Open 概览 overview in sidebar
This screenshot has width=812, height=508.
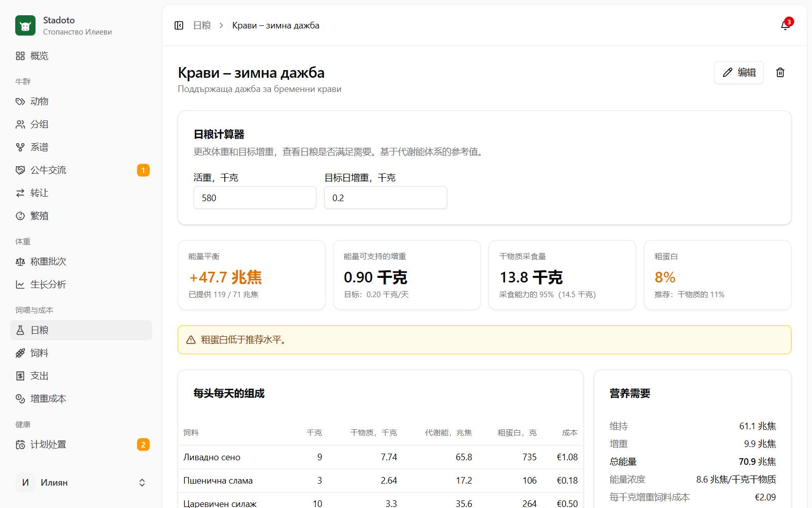coord(81,56)
